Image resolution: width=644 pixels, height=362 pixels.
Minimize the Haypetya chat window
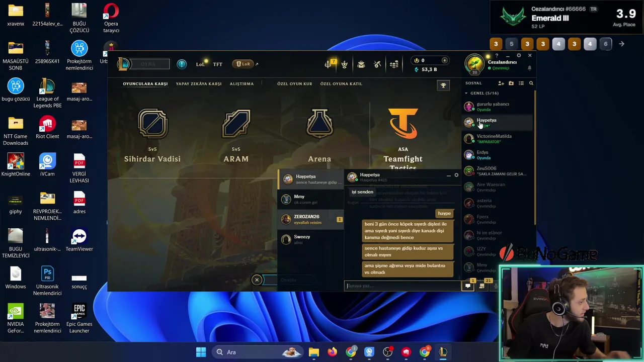coord(448,175)
